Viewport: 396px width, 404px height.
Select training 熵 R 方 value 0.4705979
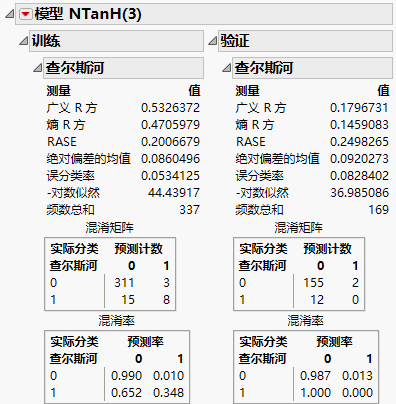(x=170, y=125)
